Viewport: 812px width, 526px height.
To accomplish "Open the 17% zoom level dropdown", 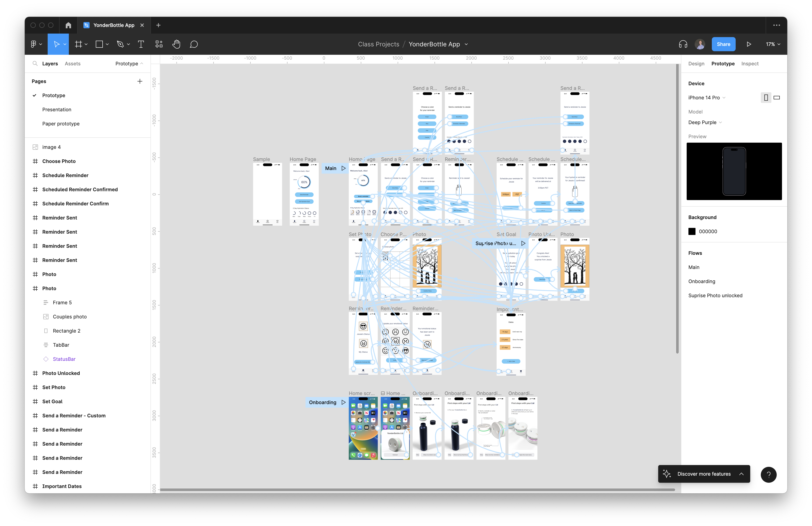I will tap(773, 44).
